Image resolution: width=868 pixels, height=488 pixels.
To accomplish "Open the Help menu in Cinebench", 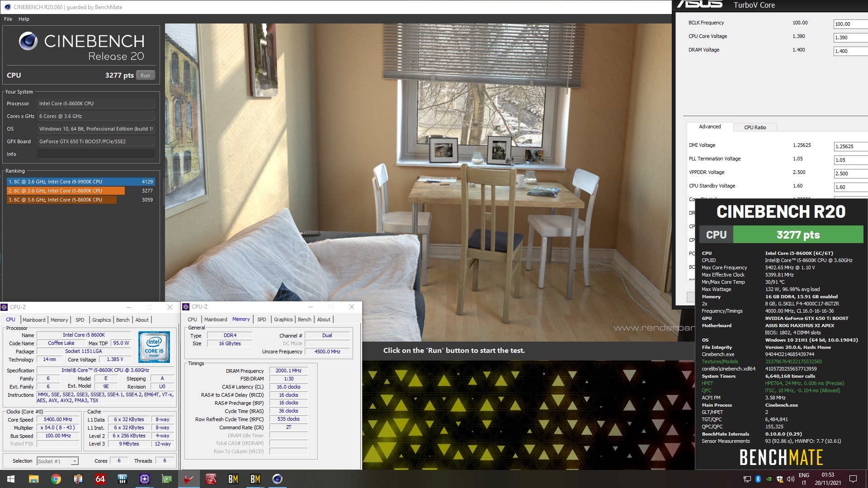I will pyautogui.click(x=24, y=19).
